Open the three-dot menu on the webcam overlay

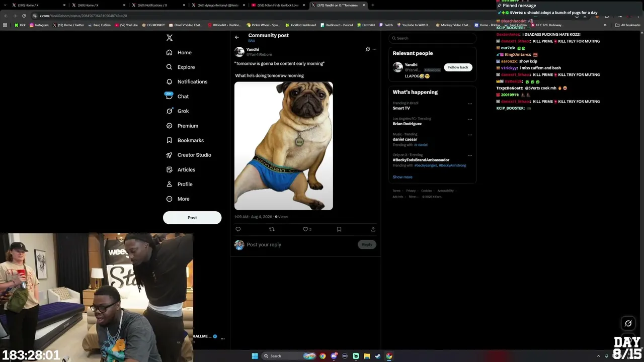click(222, 338)
